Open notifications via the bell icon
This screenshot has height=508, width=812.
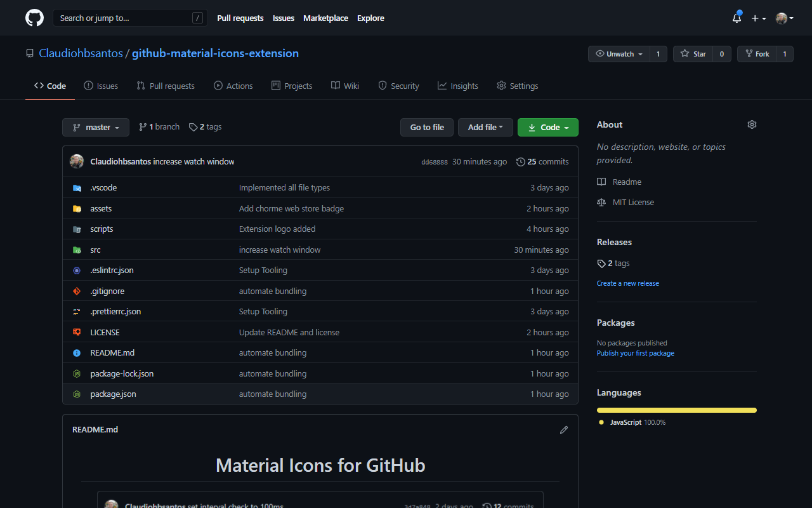735,18
